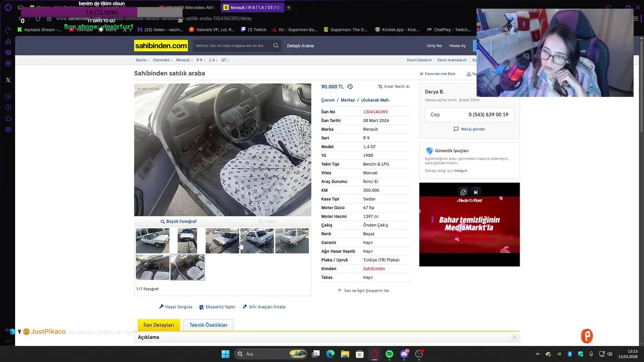Open taskbar volume control icon
Viewport: 644px width, 362px height.
tap(610, 354)
